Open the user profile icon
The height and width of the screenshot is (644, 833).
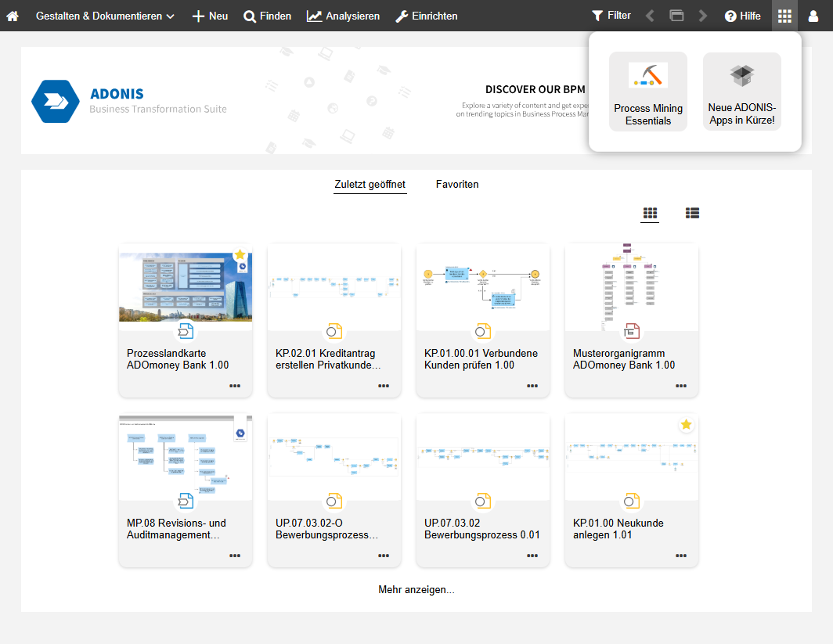813,16
